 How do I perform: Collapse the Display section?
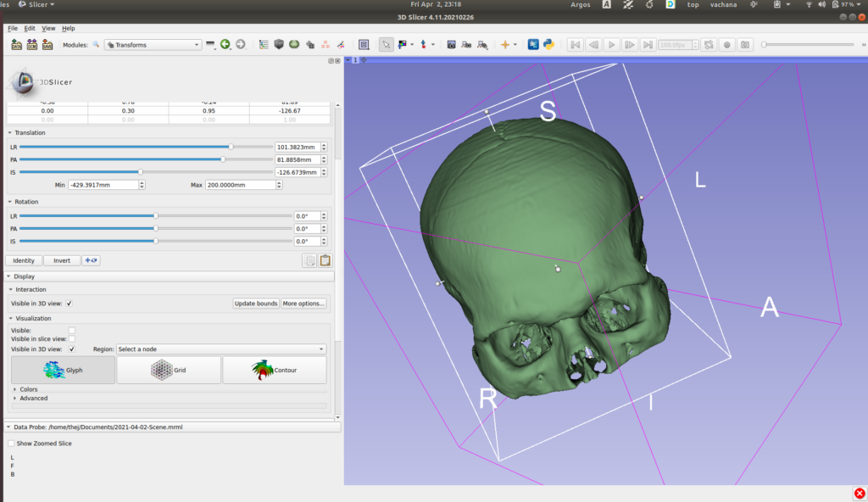(x=8, y=276)
